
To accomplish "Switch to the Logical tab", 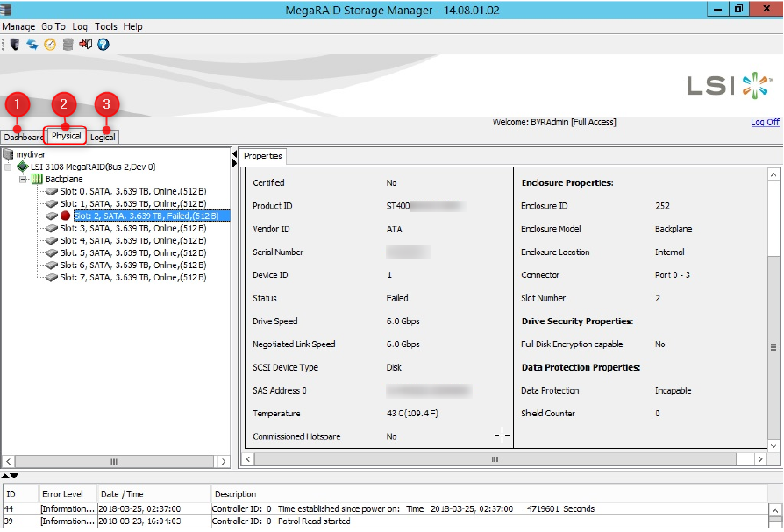I will pyautogui.click(x=103, y=138).
